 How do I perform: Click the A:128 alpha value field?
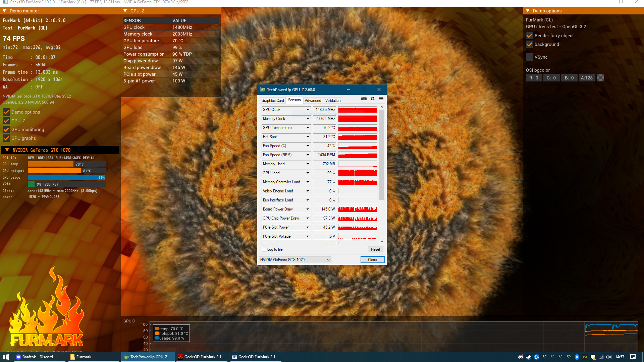pos(587,78)
